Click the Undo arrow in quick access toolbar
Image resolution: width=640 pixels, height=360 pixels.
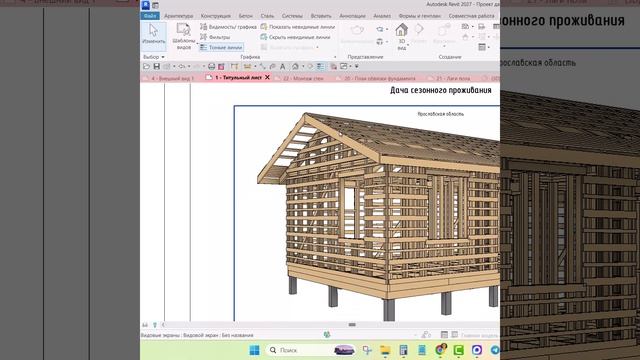[x=181, y=67]
